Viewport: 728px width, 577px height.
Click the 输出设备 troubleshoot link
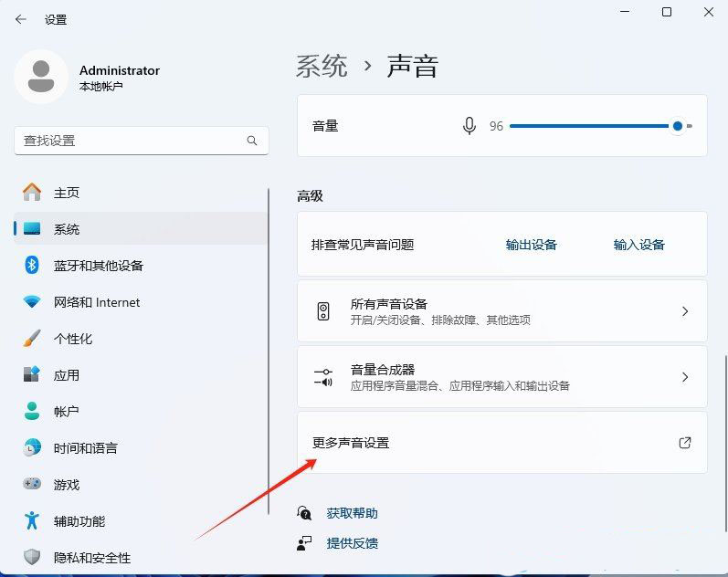point(532,245)
